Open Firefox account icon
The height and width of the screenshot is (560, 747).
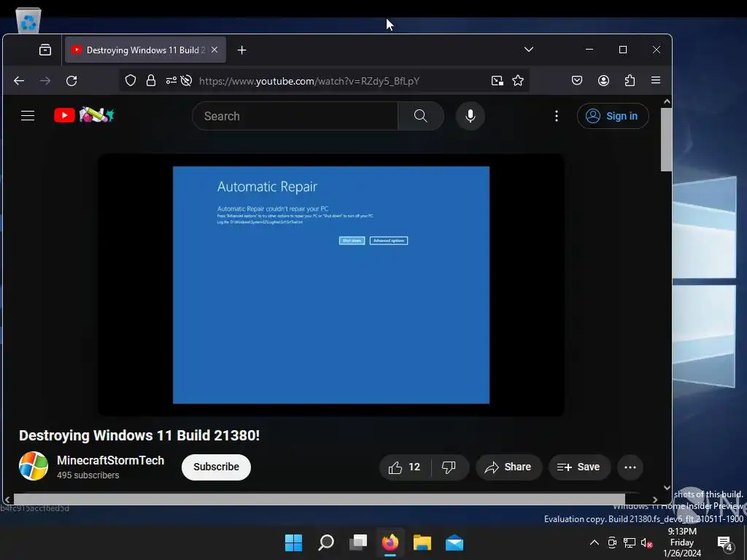pos(603,80)
